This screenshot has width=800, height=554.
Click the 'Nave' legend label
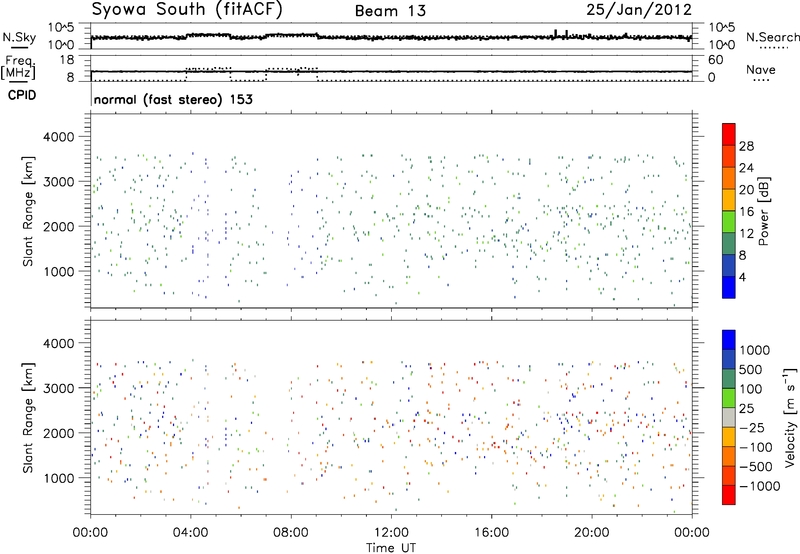pos(761,69)
